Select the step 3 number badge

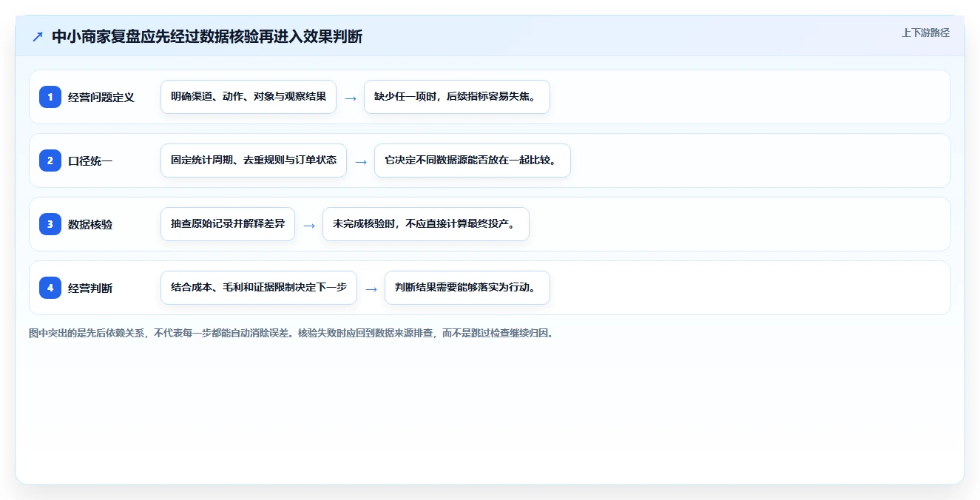click(50, 224)
